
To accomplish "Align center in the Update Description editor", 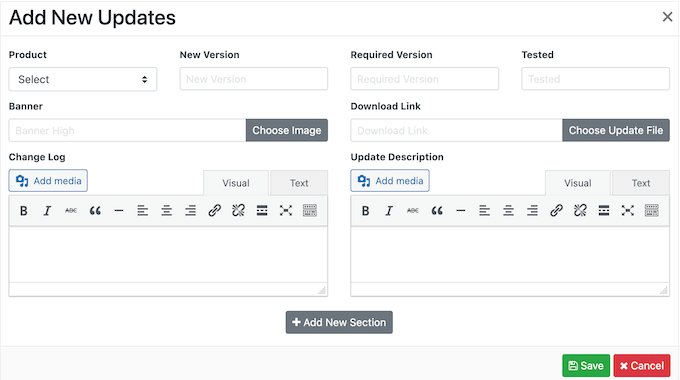I will 508,211.
